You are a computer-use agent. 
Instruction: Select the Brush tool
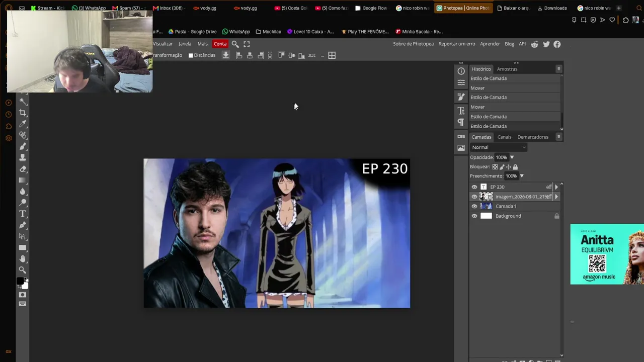tap(23, 146)
